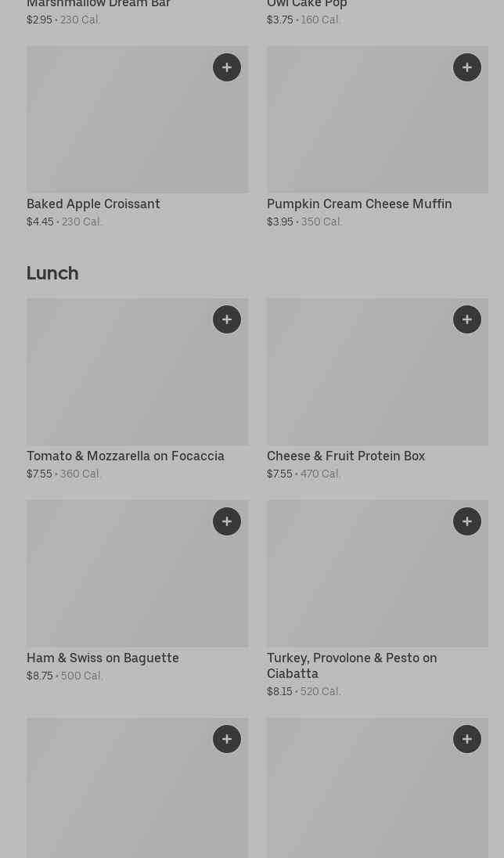Click Pumpkin Cream Cheese Muffin name link
Screen dimensions: 504x858
point(359,204)
